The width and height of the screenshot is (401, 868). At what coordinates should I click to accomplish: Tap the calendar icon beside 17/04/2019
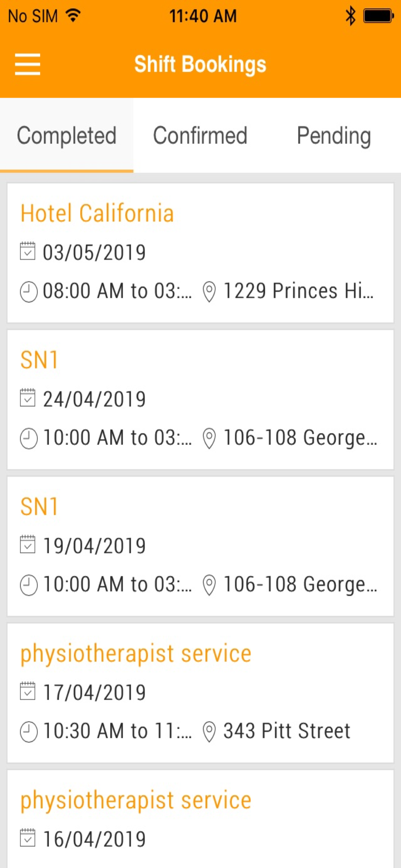[x=28, y=691]
